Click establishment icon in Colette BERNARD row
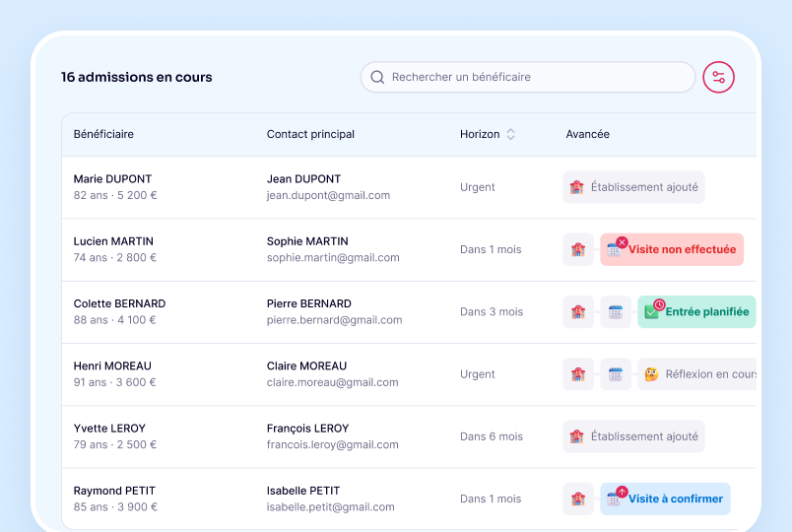 pyautogui.click(x=578, y=311)
